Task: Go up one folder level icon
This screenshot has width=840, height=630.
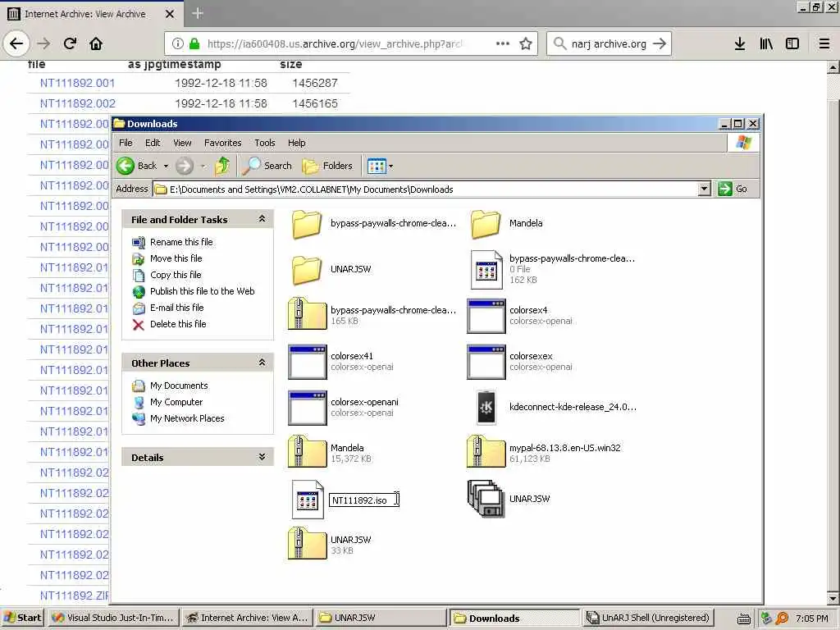Action: [x=222, y=166]
